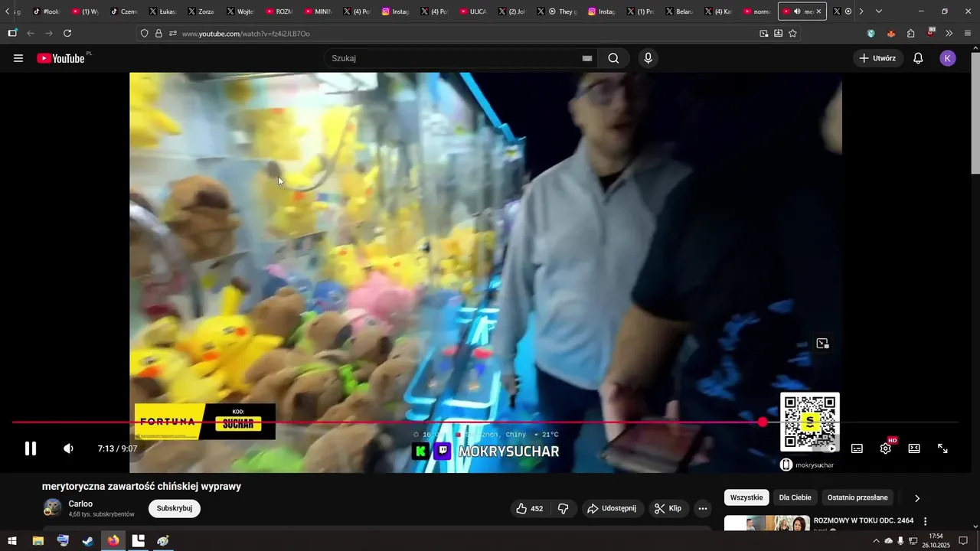Click the red progress bar scrubber handle

763,422
